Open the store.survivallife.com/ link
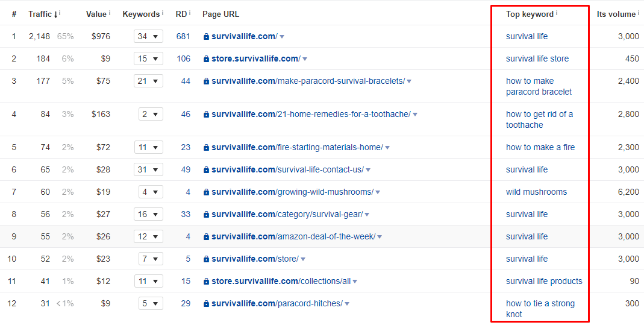Screen dimensions: 644x325 (x=256, y=58)
